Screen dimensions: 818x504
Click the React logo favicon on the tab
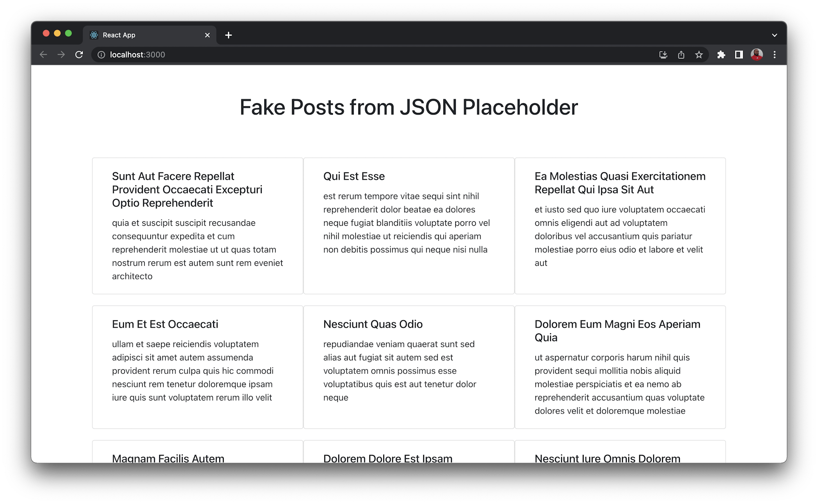(94, 35)
